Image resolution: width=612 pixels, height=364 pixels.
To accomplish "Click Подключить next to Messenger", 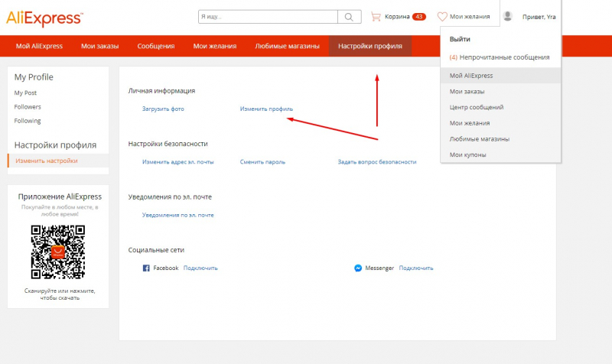I will pyautogui.click(x=415, y=268).
